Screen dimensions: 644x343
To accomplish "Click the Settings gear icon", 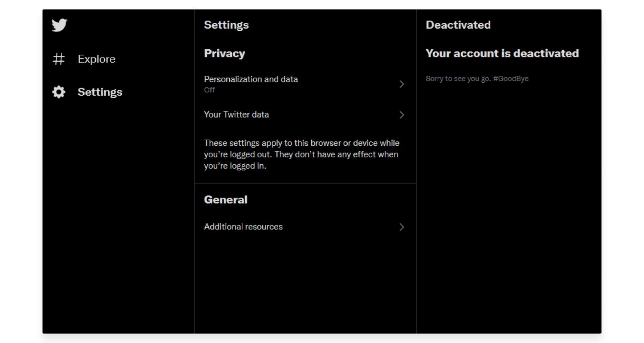I will coord(59,92).
